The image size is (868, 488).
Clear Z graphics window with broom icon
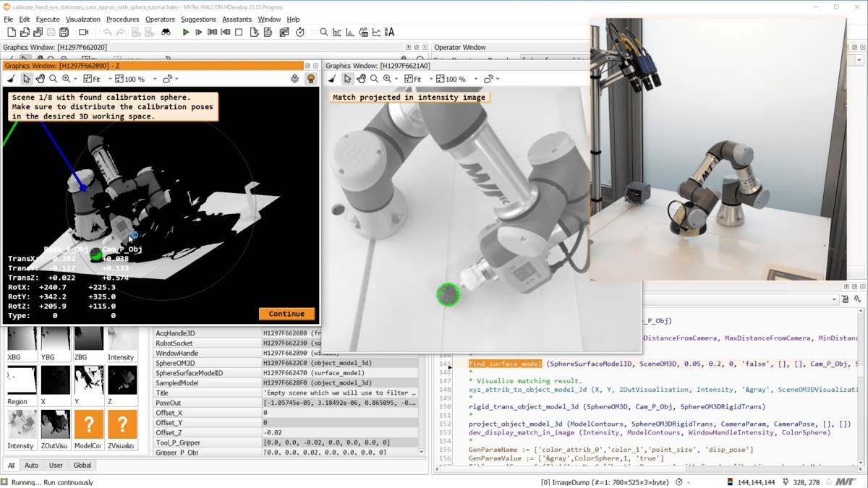click(x=11, y=79)
